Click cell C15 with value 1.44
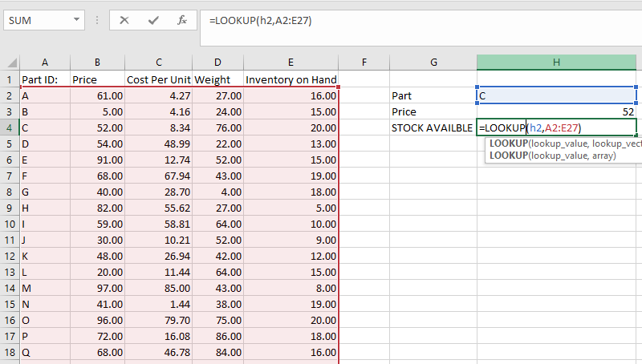642x364 pixels. click(x=158, y=304)
